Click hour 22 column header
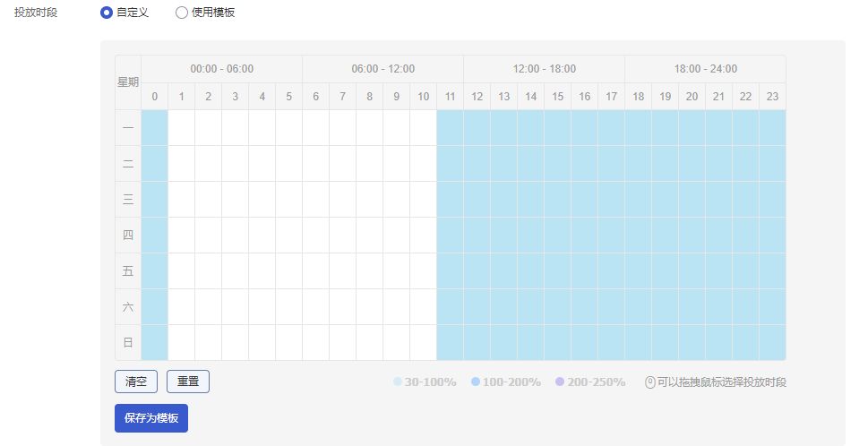This screenshot has width=868, height=446. (x=745, y=97)
